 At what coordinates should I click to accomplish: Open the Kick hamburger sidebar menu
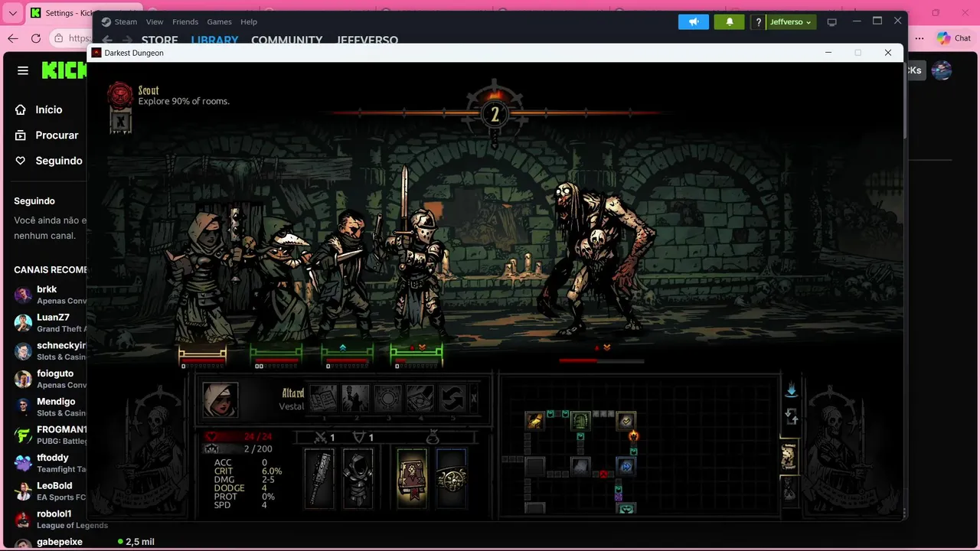(23, 70)
